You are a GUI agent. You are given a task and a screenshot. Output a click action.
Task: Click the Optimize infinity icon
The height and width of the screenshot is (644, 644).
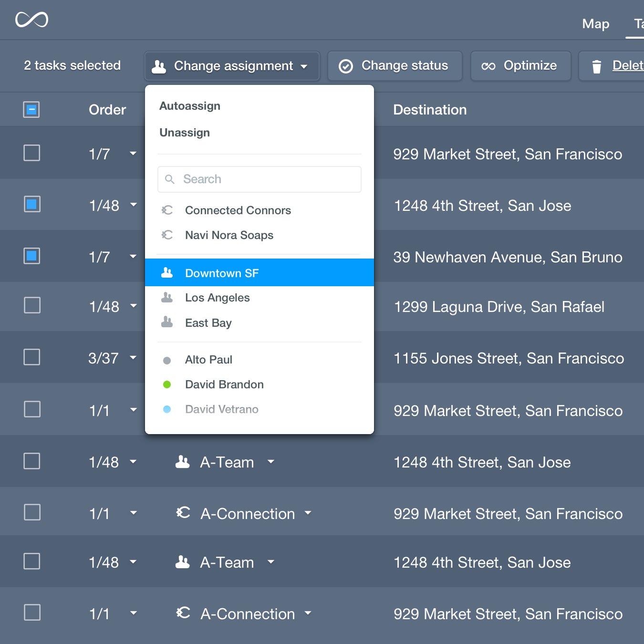[x=488, y=66]
